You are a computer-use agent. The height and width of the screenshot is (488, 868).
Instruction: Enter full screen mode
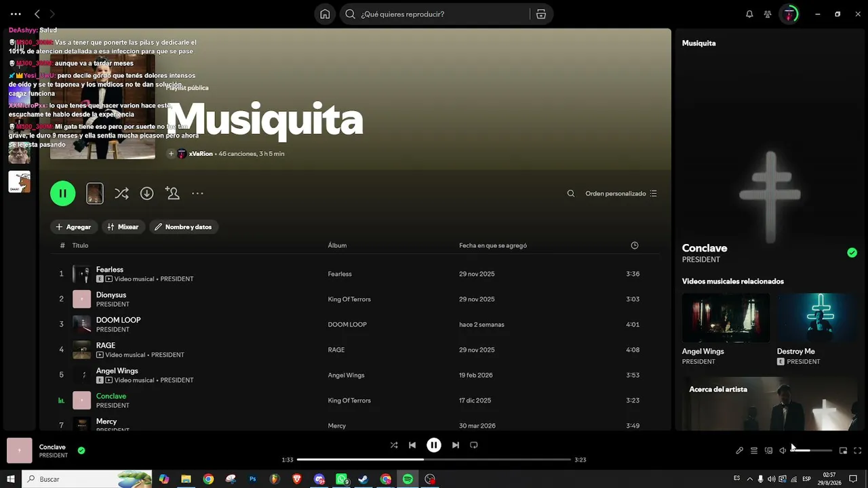pos(858,451)
